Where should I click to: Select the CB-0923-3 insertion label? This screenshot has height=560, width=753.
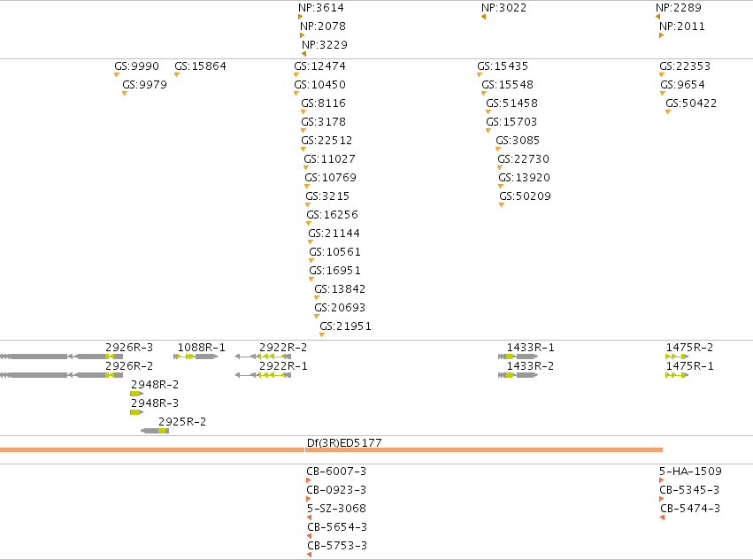tap(336, 490)
